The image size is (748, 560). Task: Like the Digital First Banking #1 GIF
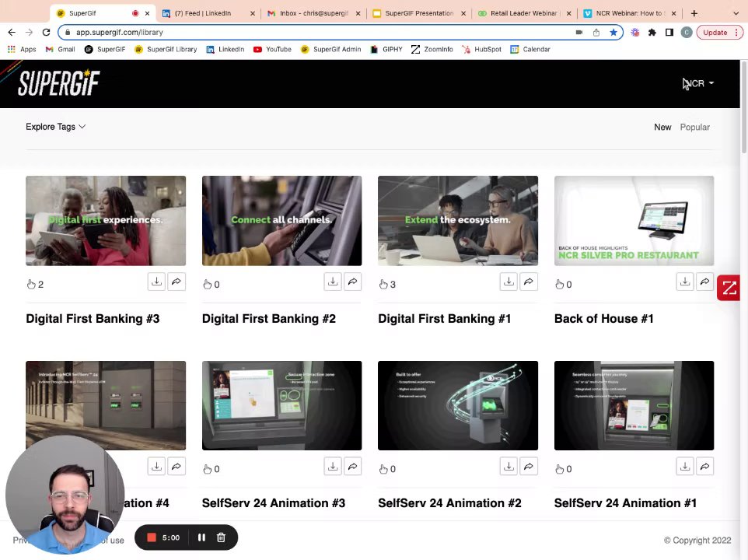383,285
